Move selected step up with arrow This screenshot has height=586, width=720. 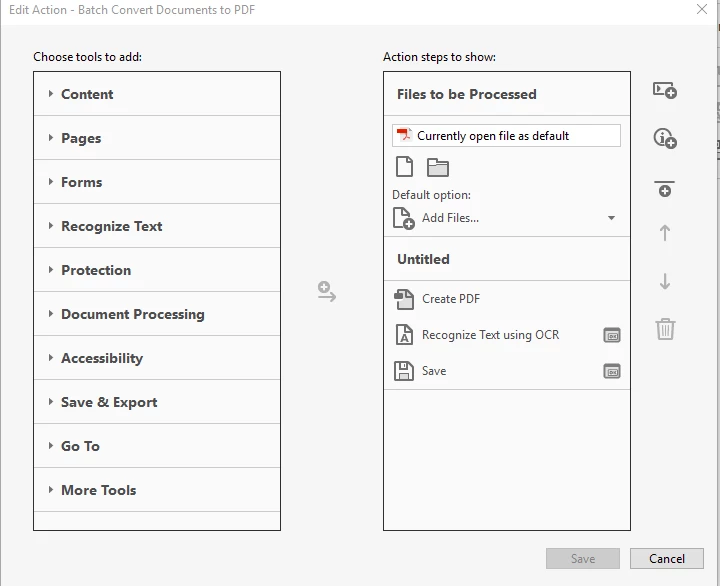click(x=664, y=233)
